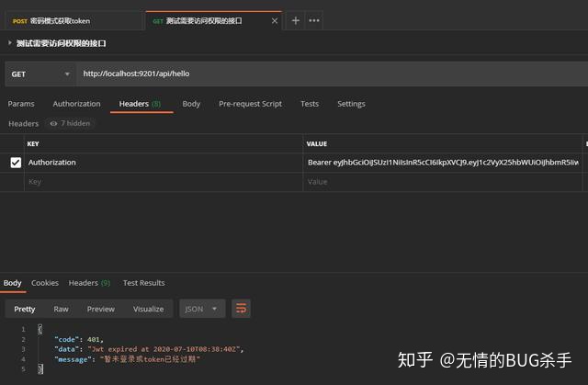Click the empty Key input field

pyautogui.click(x=164, y=182)
